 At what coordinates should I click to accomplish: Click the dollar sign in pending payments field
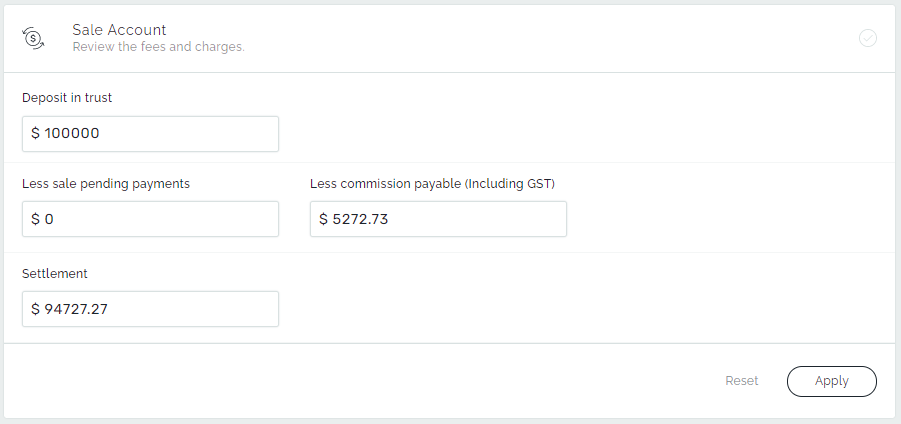point(36,219)
